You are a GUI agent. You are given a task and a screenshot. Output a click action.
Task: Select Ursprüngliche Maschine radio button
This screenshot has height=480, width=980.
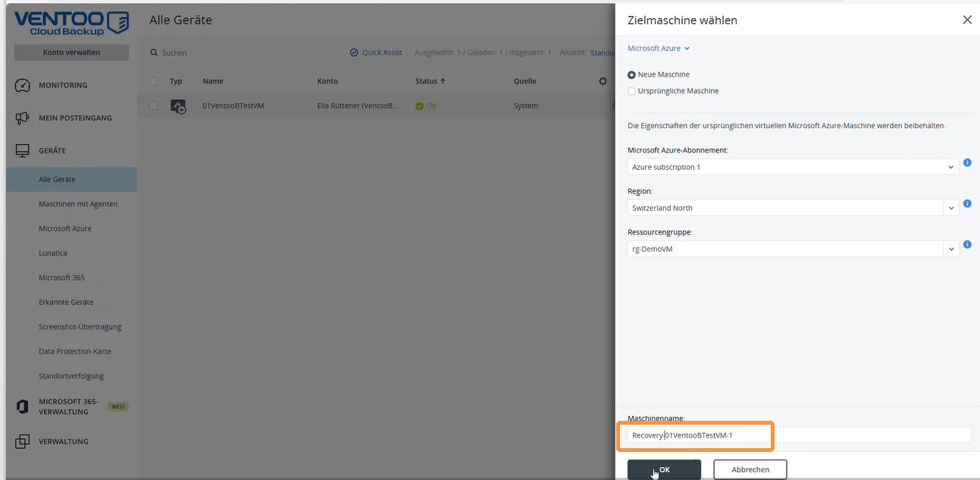pyautogui.click(x=632, y=91)
